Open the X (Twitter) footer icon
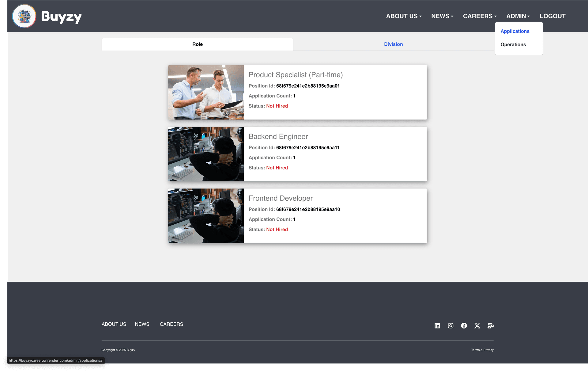The width and height of the screenshot is (588, 372). pos(477,326)
